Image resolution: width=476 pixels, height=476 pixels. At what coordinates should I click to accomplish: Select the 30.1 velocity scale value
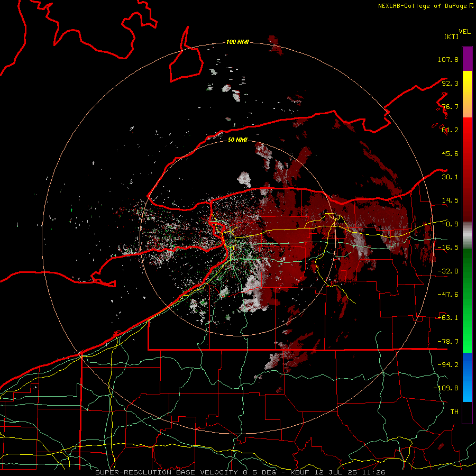pyautogui.click(x=450, y=177)
